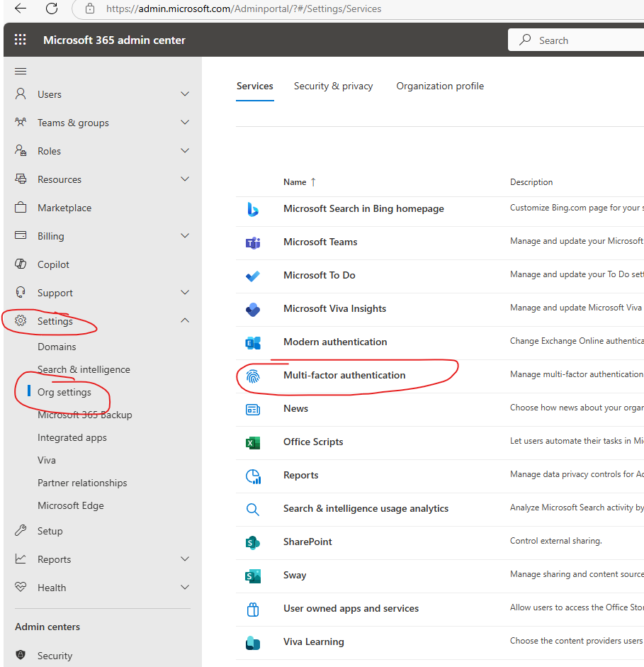Navigate to Integrated apps settings
The image size is (644, 667).
(72, 437)
